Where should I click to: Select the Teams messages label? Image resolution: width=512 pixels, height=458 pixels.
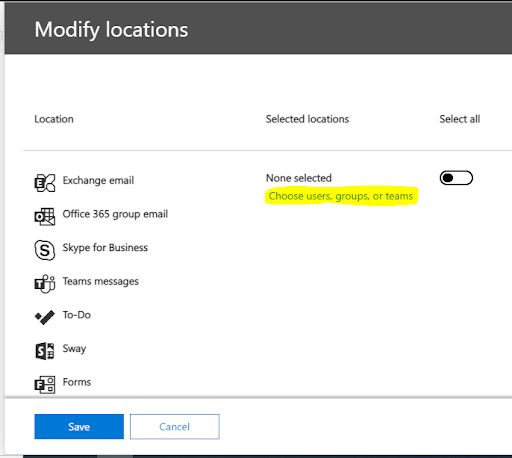[x=101, y=281]
